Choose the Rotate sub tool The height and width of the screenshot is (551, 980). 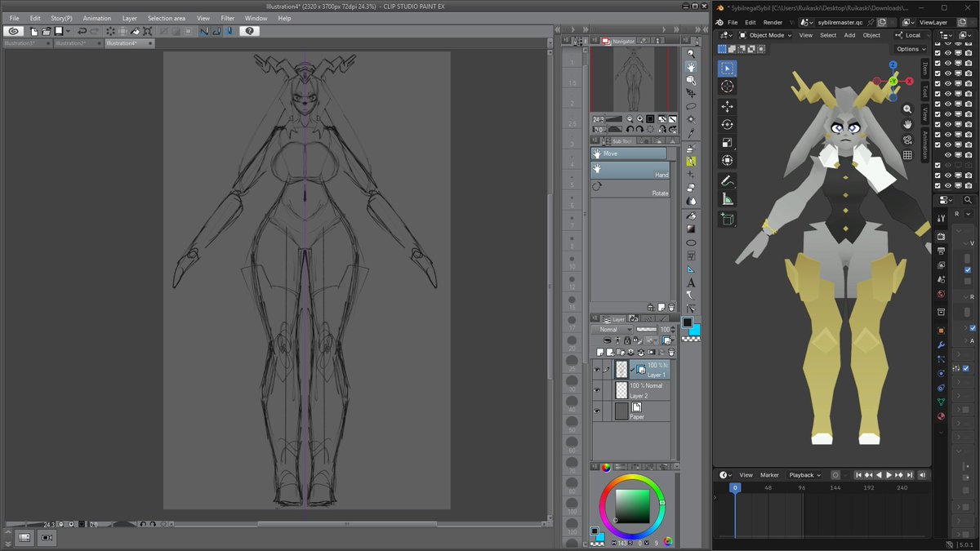coord(630,187)
